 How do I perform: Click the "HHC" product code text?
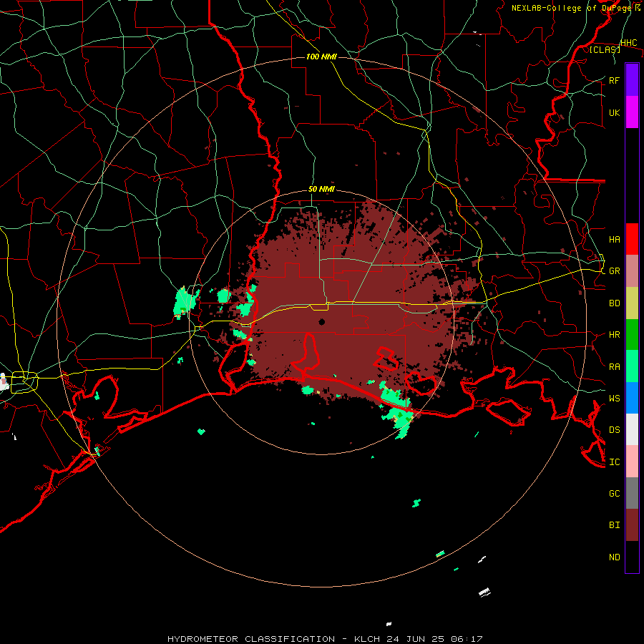pos(629,43)
